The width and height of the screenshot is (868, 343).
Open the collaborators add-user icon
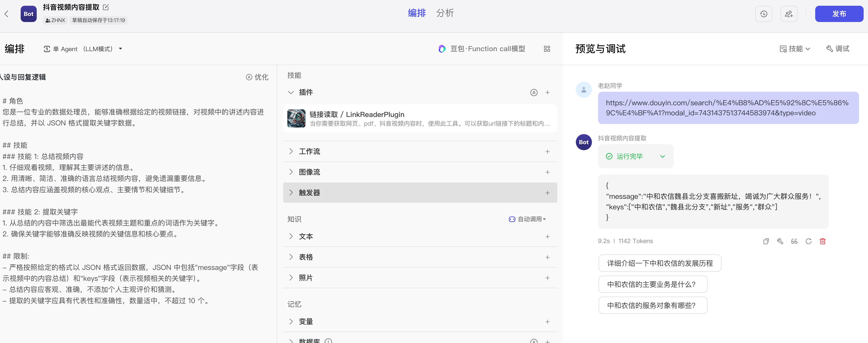(x=789, y=14)
